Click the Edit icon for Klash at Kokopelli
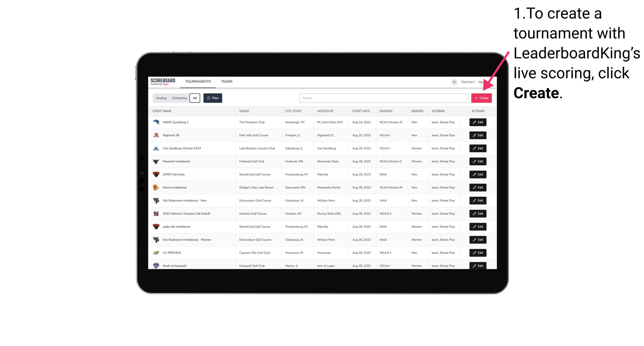The image size is (644, 346). tap(477, 265)
